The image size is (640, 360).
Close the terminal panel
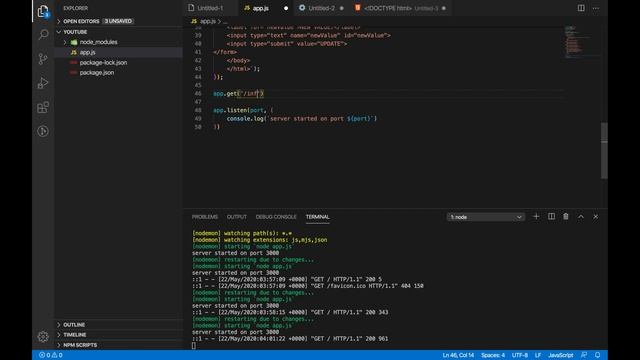[x=596, y=217]
